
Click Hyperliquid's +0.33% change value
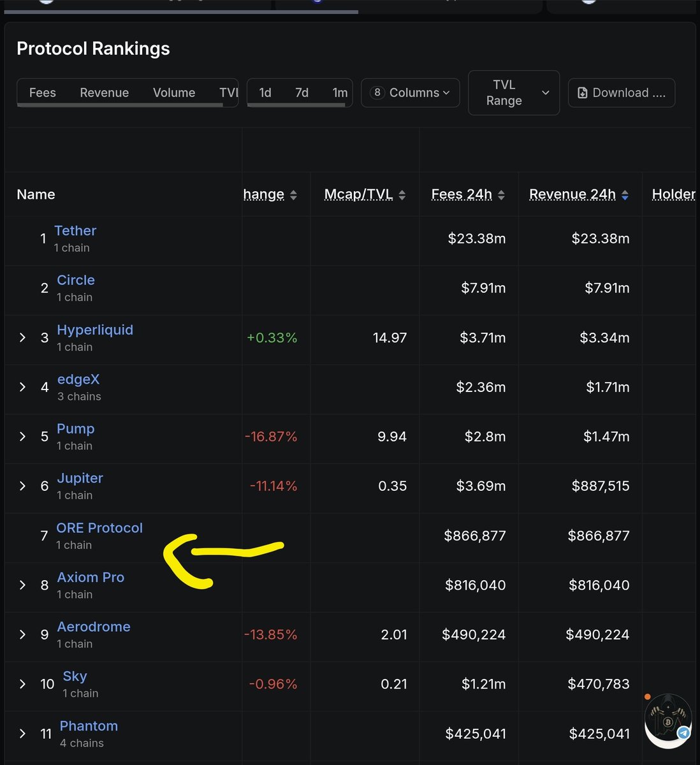click(272, 338)
